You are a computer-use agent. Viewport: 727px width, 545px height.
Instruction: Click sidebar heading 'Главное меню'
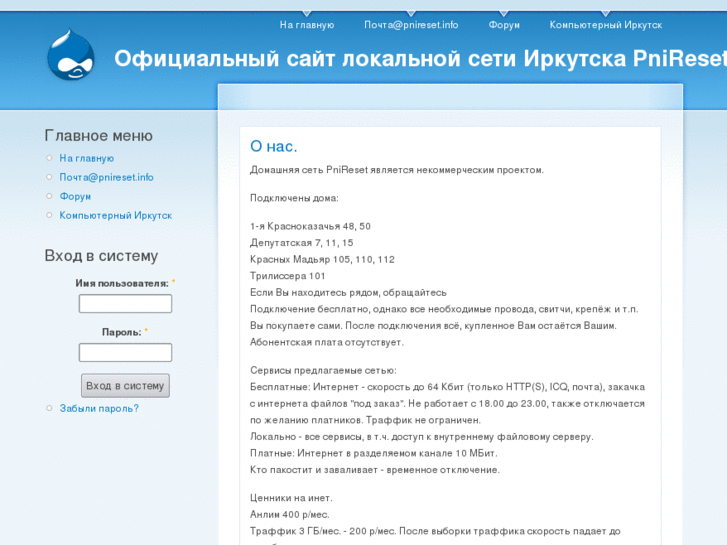point(98,135)
